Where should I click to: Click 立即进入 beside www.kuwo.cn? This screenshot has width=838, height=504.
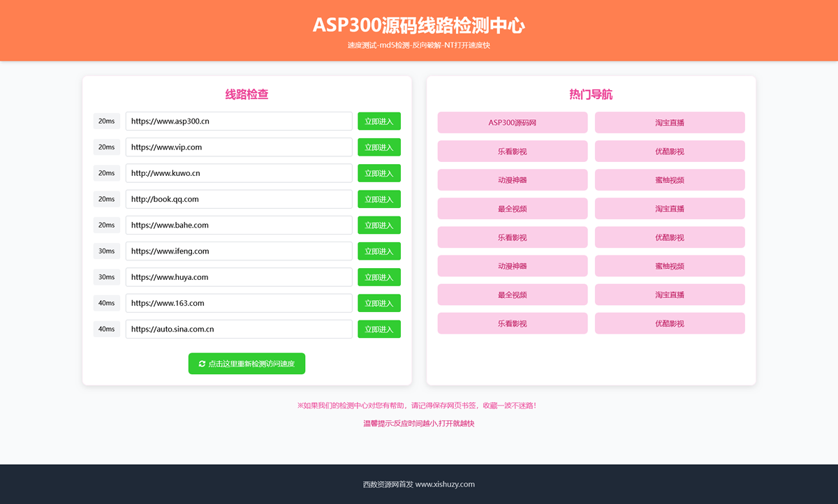pos(379,172)
